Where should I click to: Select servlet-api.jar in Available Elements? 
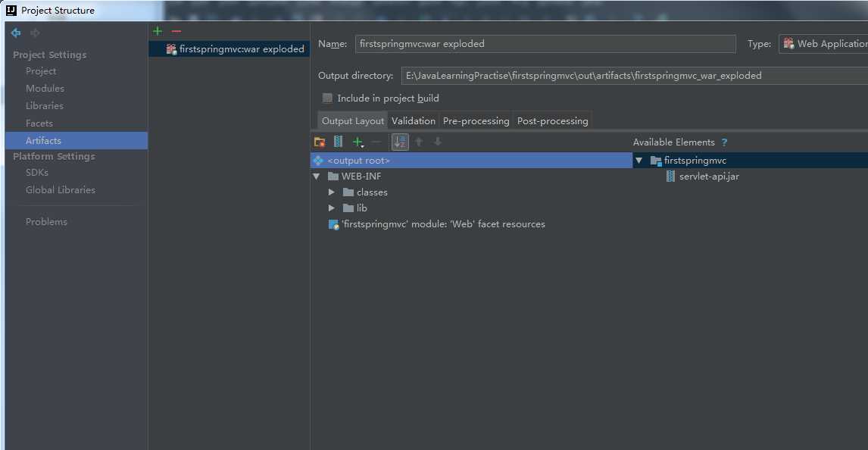coord(709,177)
